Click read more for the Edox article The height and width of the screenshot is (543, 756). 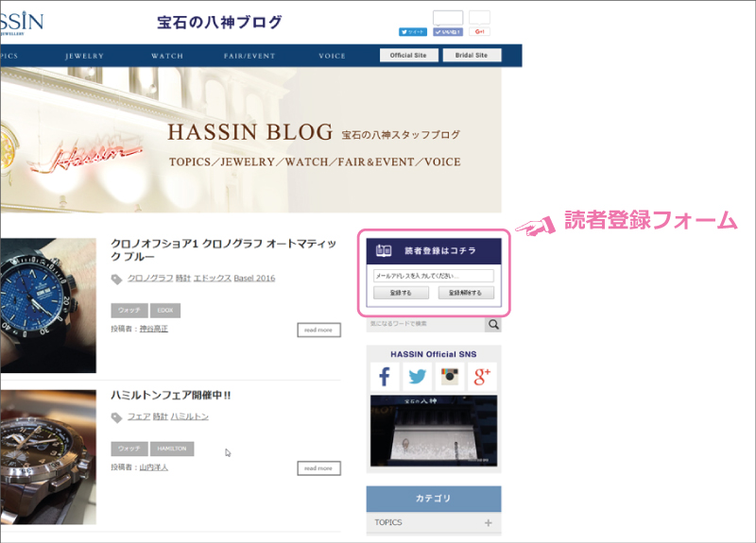click(x=318, y=330)
